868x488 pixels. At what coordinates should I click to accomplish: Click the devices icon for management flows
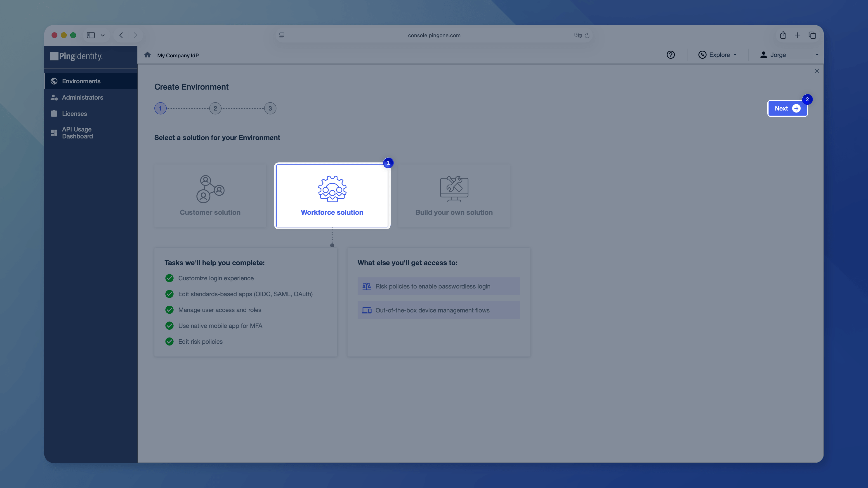[366, 310]
